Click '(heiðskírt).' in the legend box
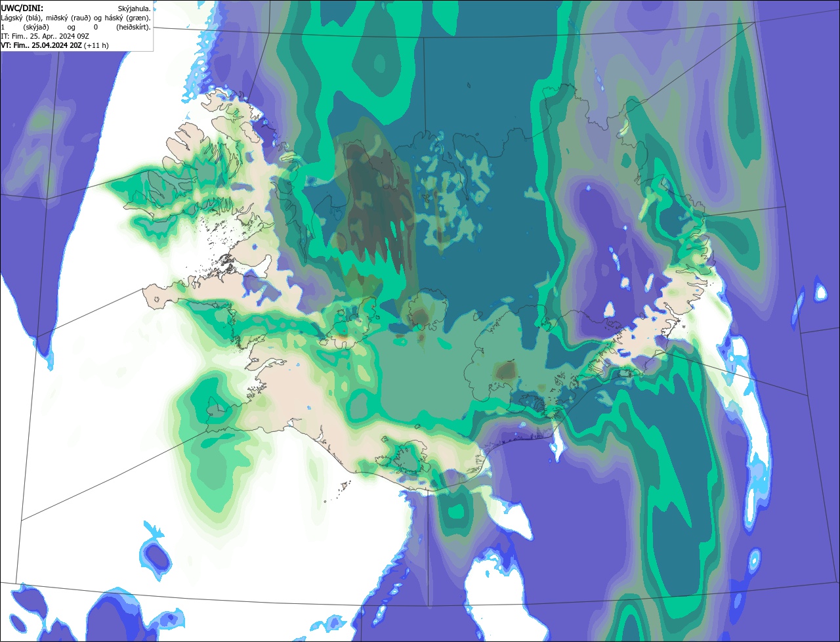Screen dimensions: 840x642 click(x=134, y=28)
